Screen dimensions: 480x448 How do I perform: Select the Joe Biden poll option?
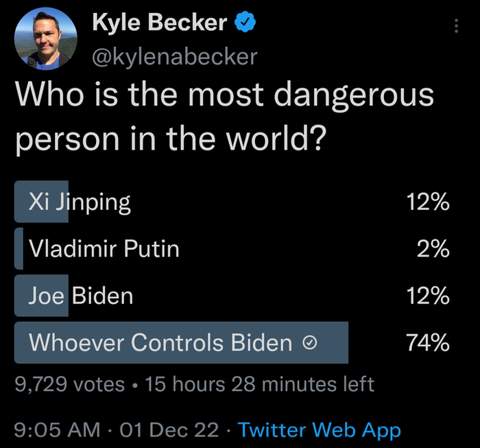click(81, 296)
